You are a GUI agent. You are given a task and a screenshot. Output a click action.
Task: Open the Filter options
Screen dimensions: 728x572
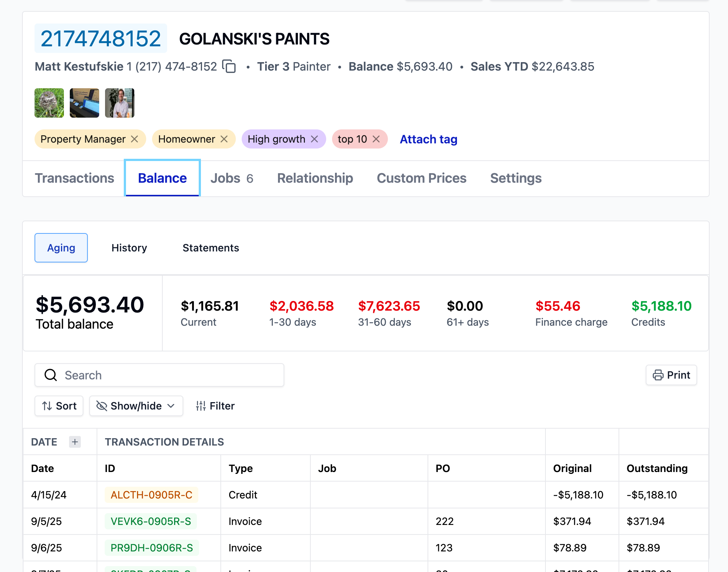point(215,406)
